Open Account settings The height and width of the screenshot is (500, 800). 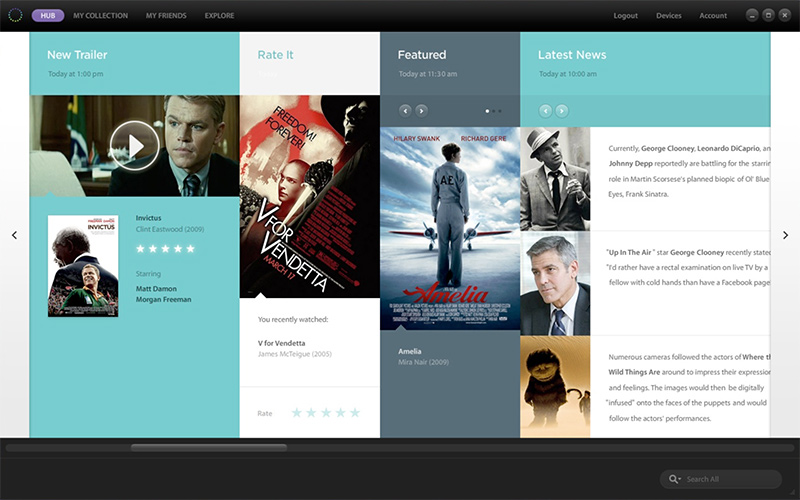coord(713,16)
